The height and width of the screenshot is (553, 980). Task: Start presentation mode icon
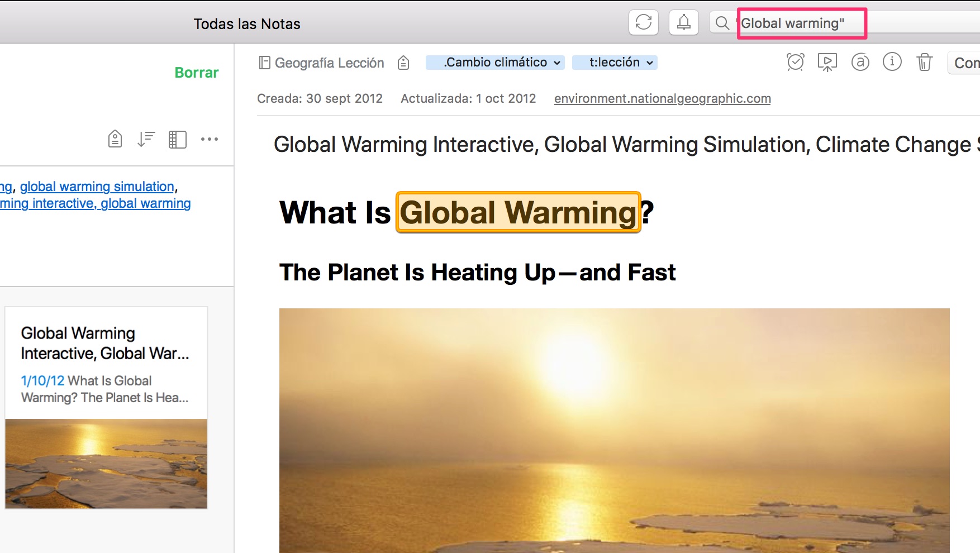coord(827,62)
